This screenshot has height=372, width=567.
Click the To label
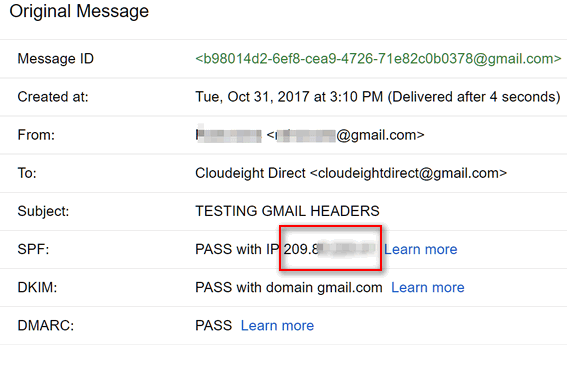tap(27, 174)
